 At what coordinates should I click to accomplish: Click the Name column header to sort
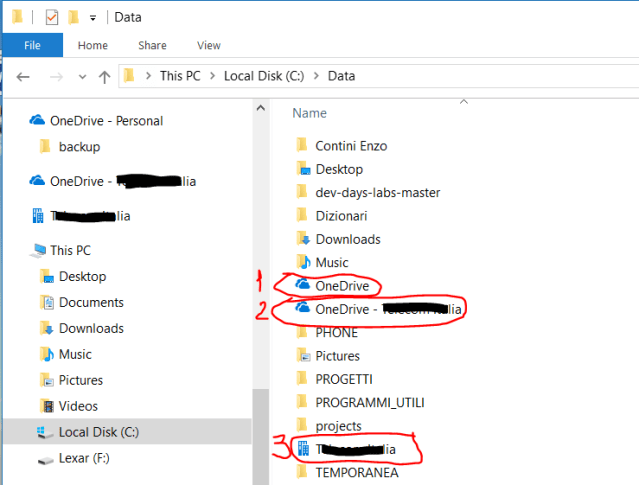coord(310,114)
